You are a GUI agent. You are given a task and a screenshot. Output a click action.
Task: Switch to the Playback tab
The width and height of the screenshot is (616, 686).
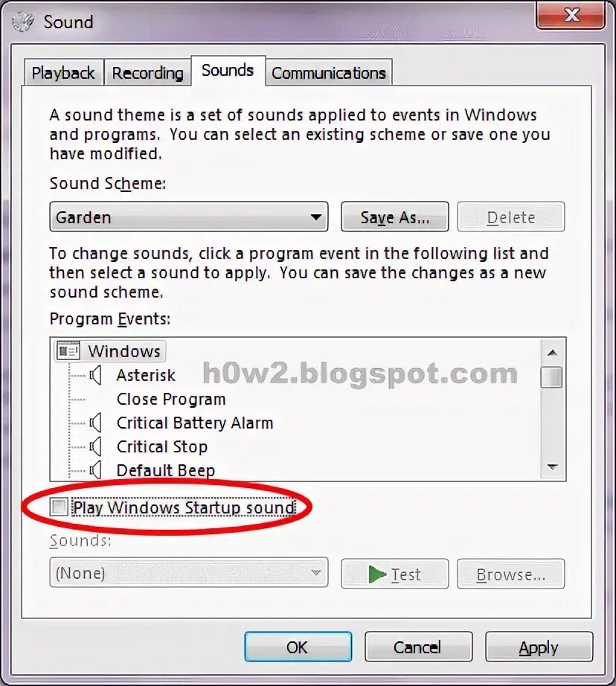63,73
